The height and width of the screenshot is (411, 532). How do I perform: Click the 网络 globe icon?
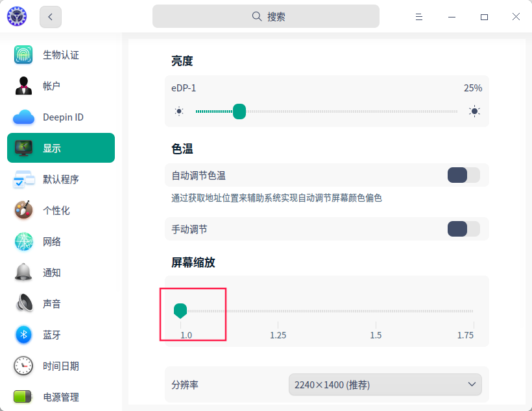click(x=24, y=241)
